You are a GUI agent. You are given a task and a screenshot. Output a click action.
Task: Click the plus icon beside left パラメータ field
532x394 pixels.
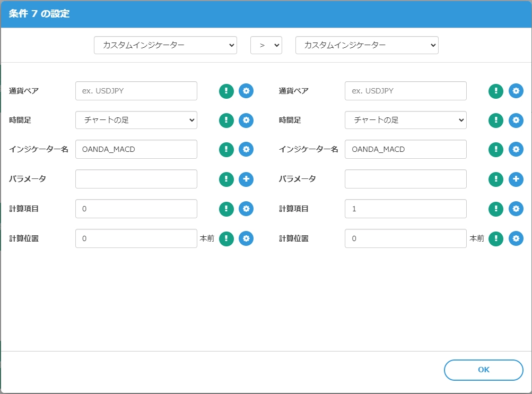(246, 179)
